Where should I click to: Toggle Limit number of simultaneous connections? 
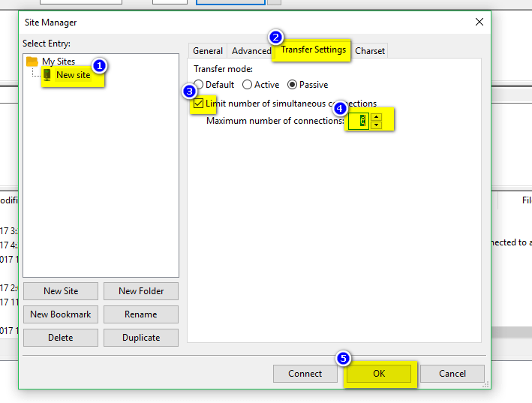pyautogui.click(x=199, y=103)
